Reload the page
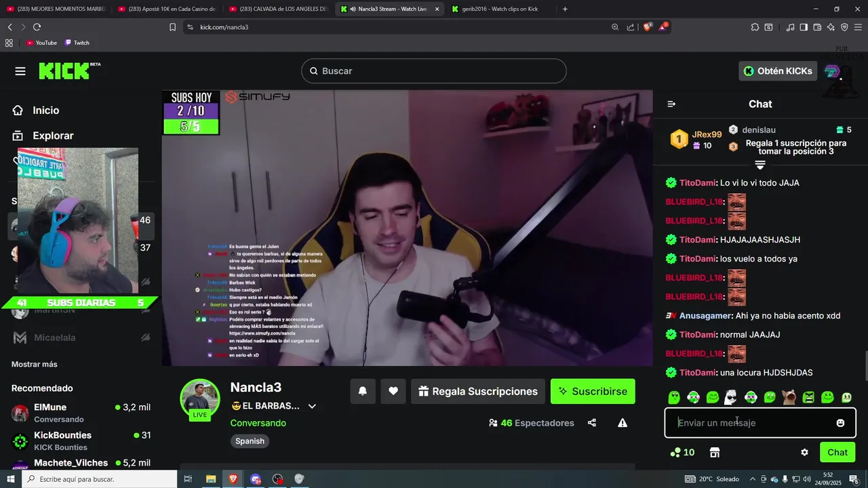Screen dimensions: 868x488 pyautogui.click(x=37, y=27)
